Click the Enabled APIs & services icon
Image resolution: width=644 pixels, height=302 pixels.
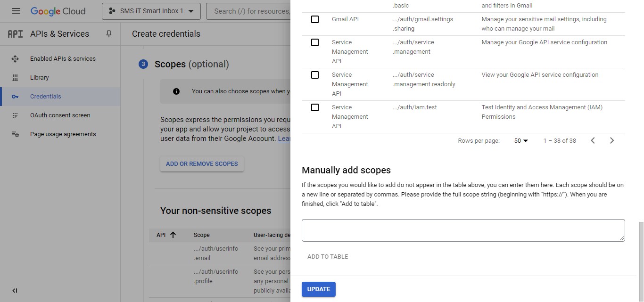coord(15,59)
